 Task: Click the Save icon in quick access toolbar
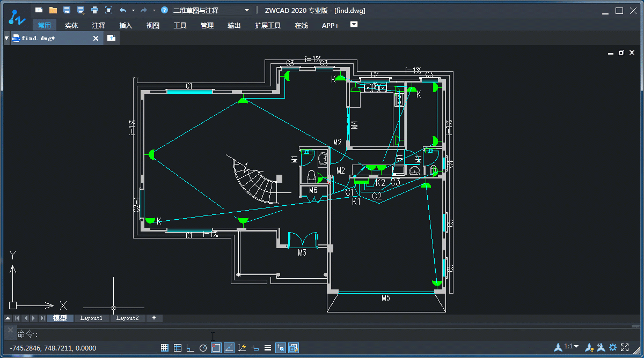pyautogui.click(x=67, y=10)
